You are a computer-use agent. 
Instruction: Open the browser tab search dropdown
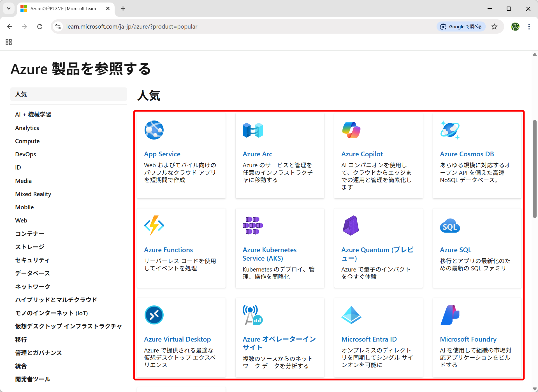click(8, 8)
